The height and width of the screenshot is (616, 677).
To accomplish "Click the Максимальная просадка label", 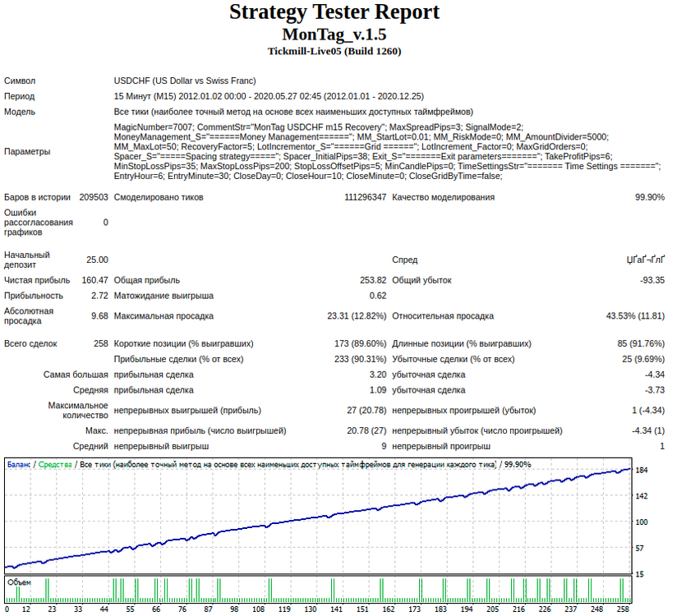I will [163, 316].
